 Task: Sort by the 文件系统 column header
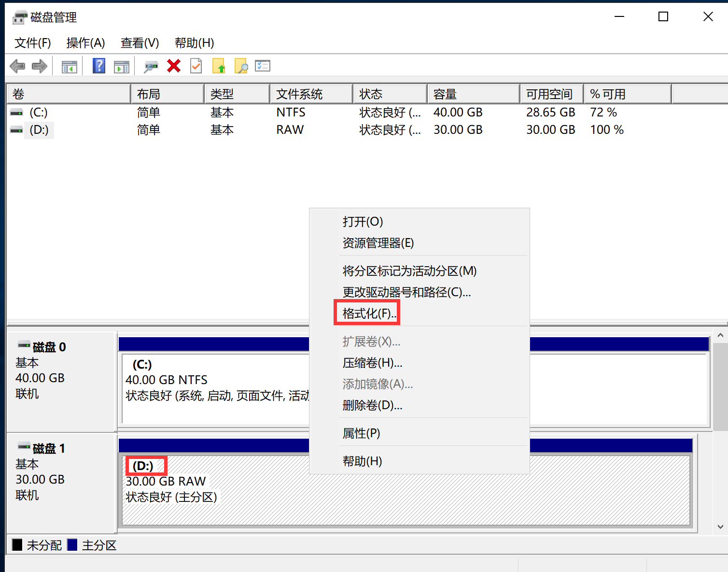pos(311,94)
